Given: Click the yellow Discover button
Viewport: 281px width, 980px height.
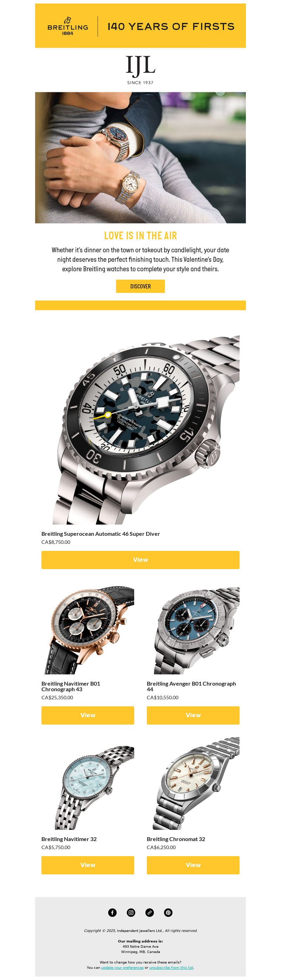Looking at the screenshot, I should [x=140, y=286].
